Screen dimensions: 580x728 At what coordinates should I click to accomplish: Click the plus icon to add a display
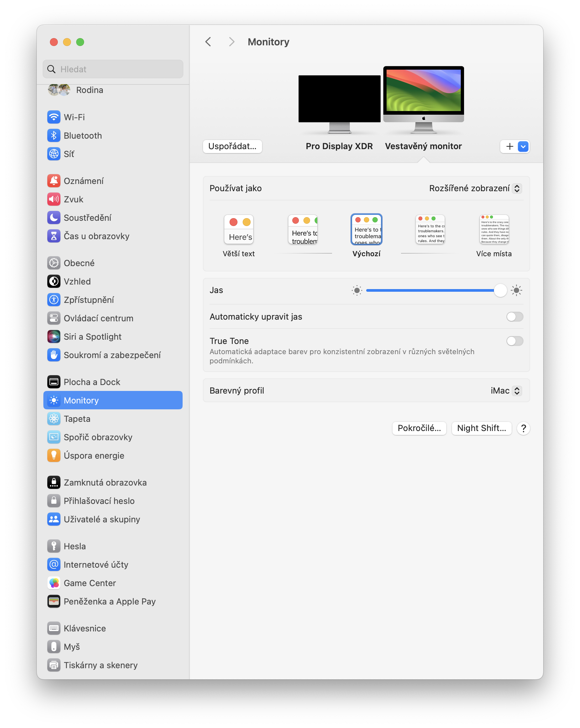(509, 147)
